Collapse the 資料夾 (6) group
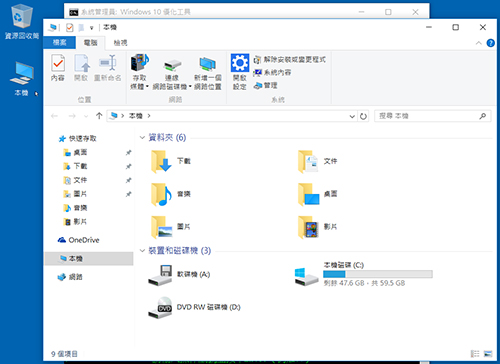Image resolution: width=500 pixels, height=364 pixels. tap(142, 137)
